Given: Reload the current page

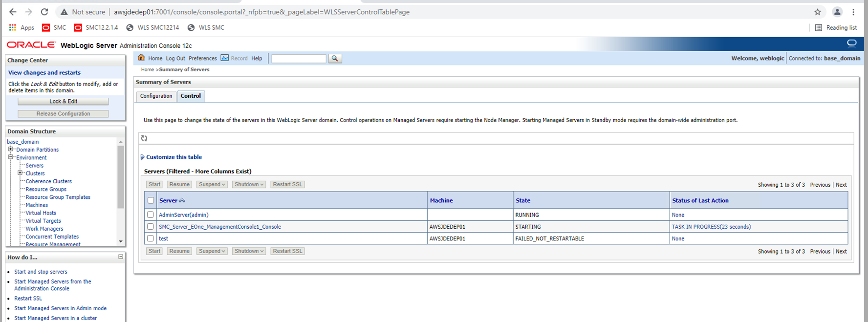Looking at the screenshot, I should (x=44, y=12).
